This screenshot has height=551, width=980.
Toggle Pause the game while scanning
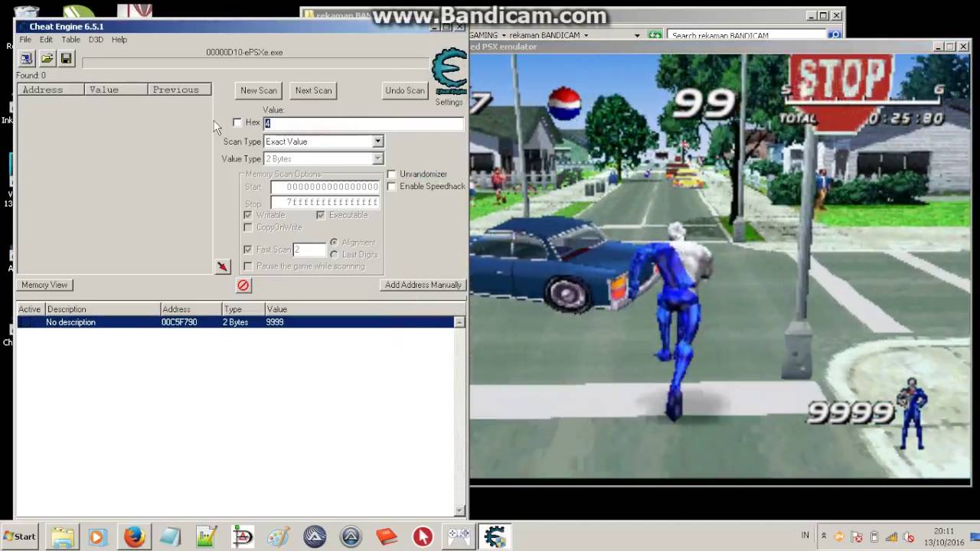(248, 266)
